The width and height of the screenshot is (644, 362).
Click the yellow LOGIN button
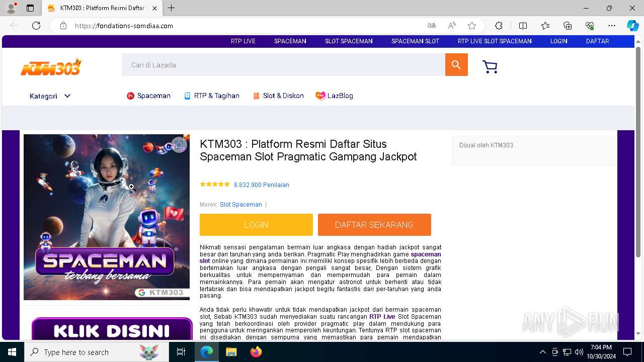coord(256,225)
